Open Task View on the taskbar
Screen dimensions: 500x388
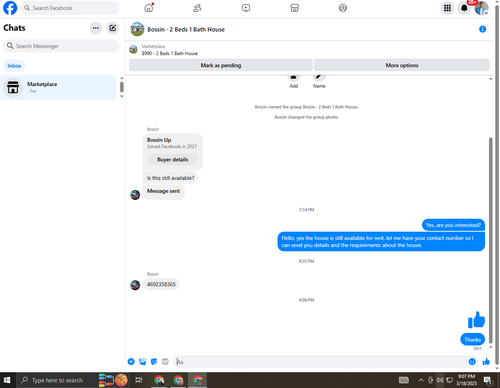[139, 380]
